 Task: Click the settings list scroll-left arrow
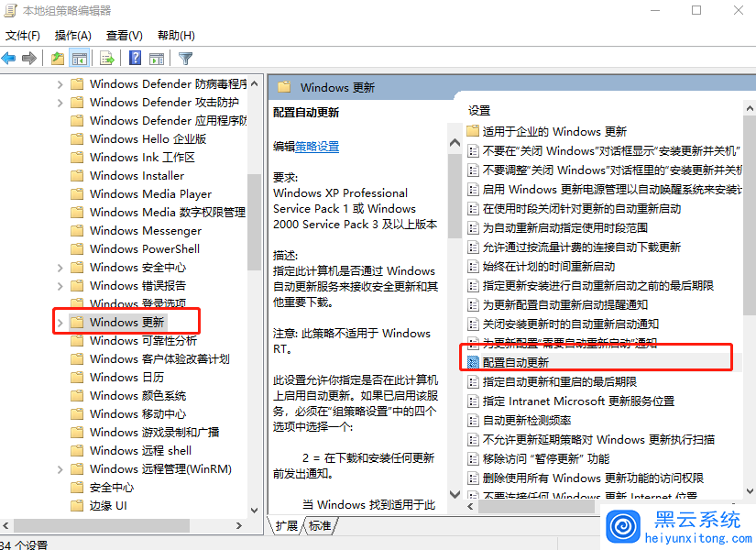(x=471, y=506)
